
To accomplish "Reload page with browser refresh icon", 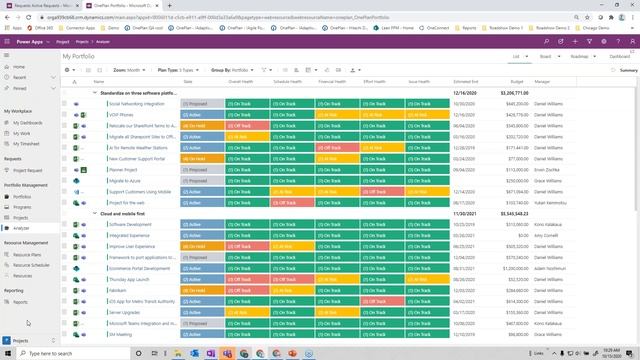I will 29,18.
